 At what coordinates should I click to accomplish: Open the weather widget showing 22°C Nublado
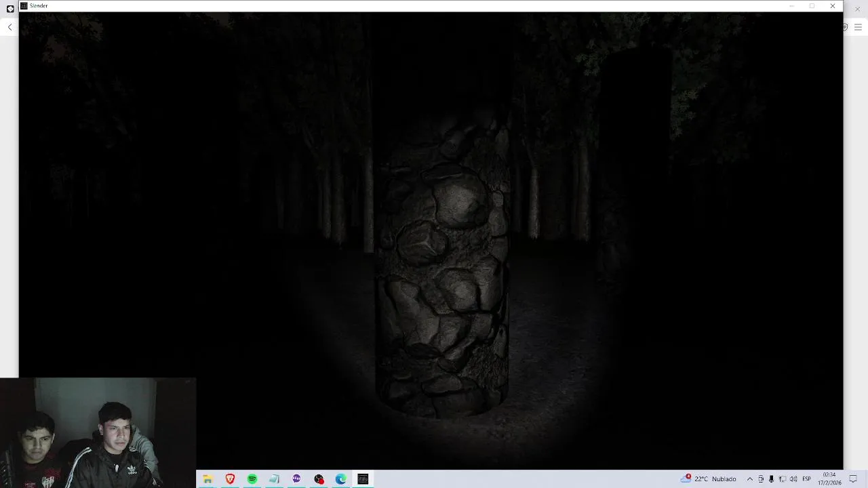tap(709, 479)
